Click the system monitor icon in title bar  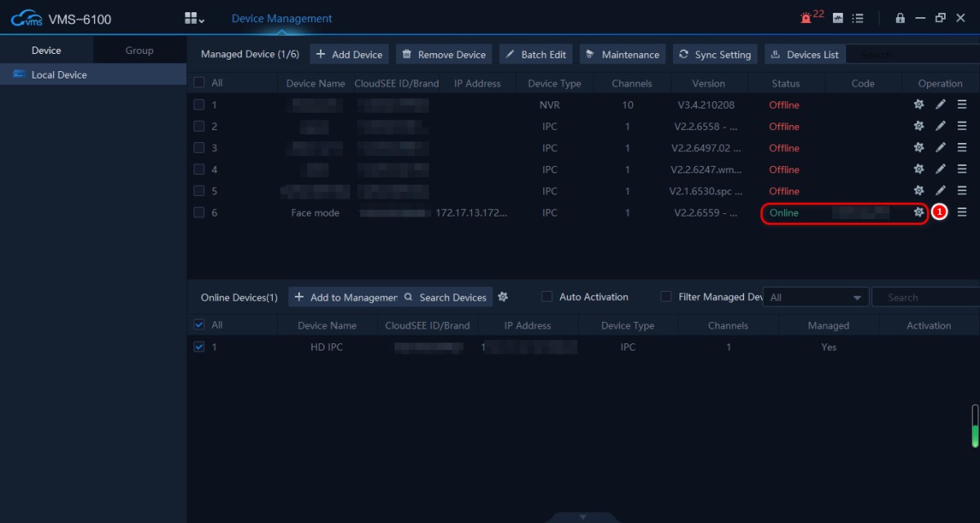(838, 18)
